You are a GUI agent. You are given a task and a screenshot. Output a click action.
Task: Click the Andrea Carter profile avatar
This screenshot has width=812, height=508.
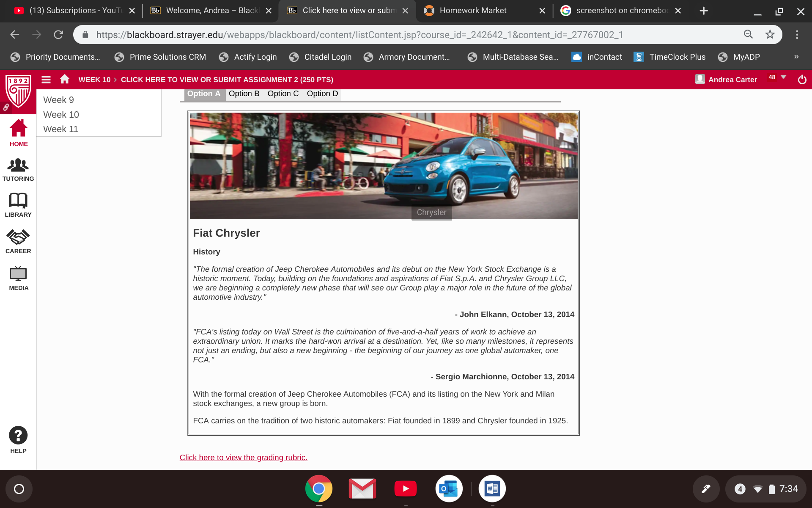pyautogui.click(x=700, y=79)
